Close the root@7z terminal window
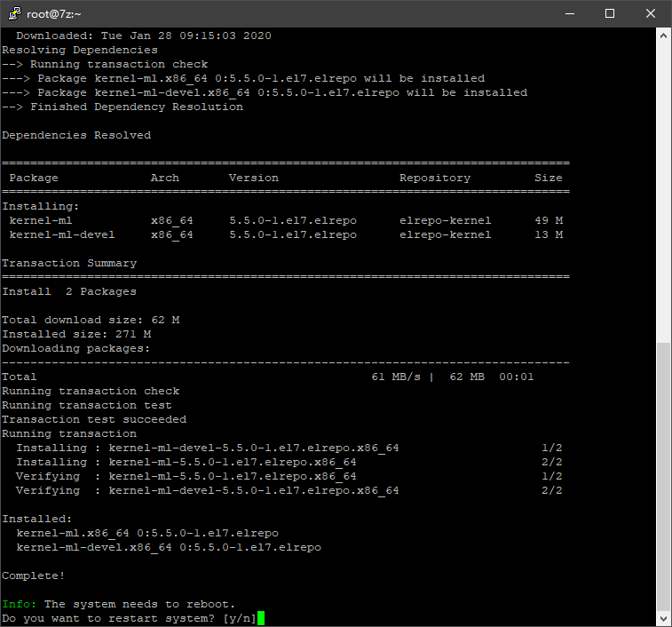This screenshot has width=672, height=627. click(x=650, y=13)
